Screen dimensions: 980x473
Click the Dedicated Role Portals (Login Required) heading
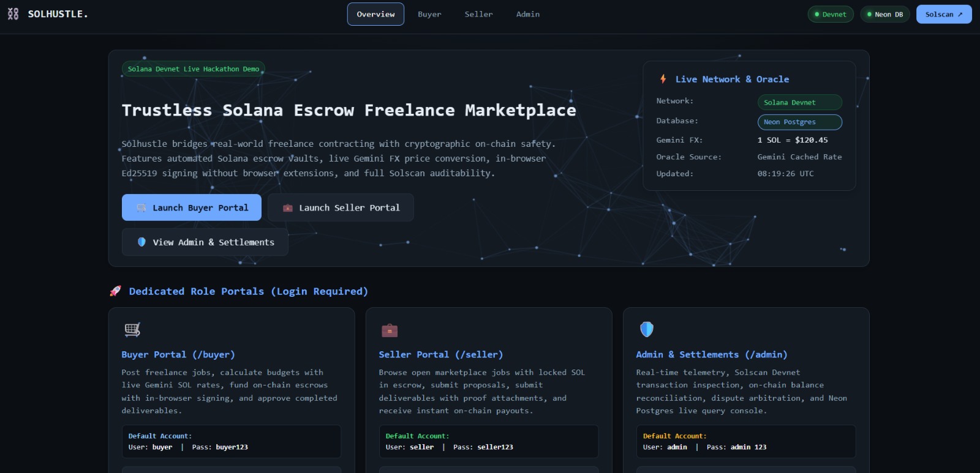249,291
